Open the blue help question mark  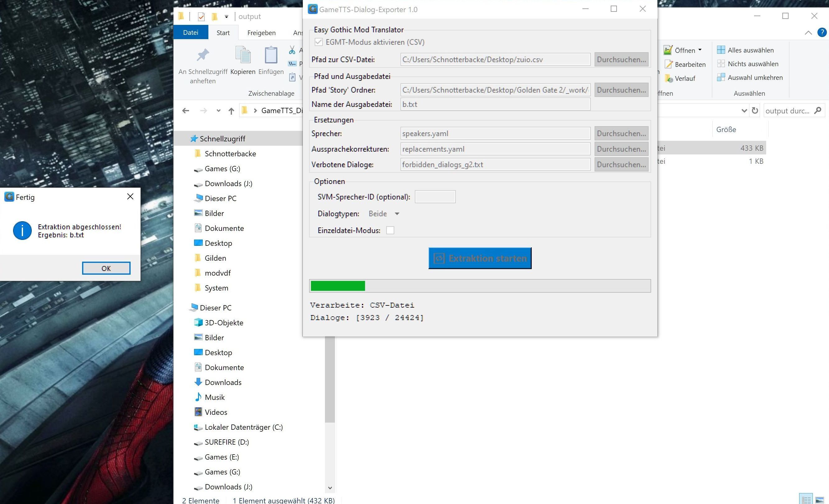coord(822,32)
